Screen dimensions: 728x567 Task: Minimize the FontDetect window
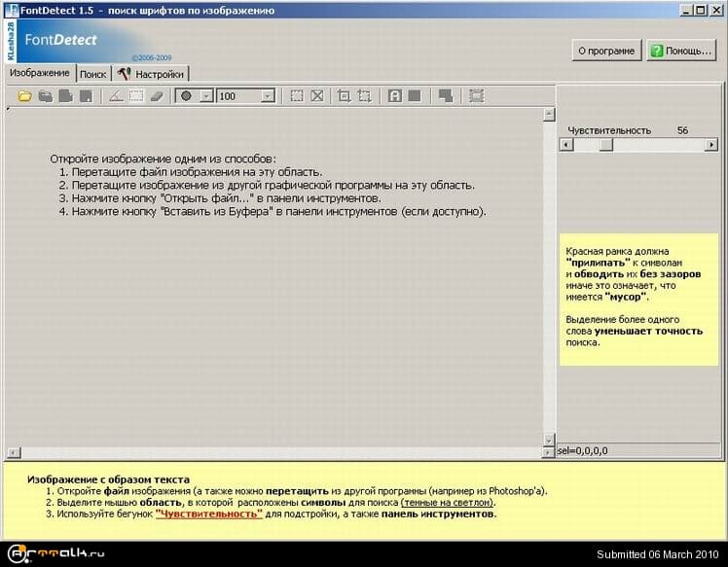(x=687, y=10)
